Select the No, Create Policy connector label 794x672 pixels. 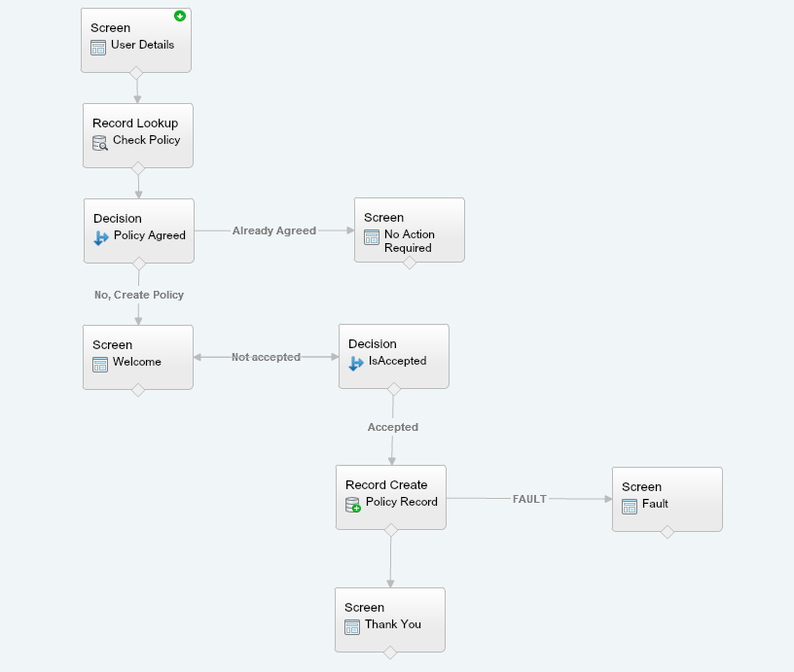coord(139,295)
